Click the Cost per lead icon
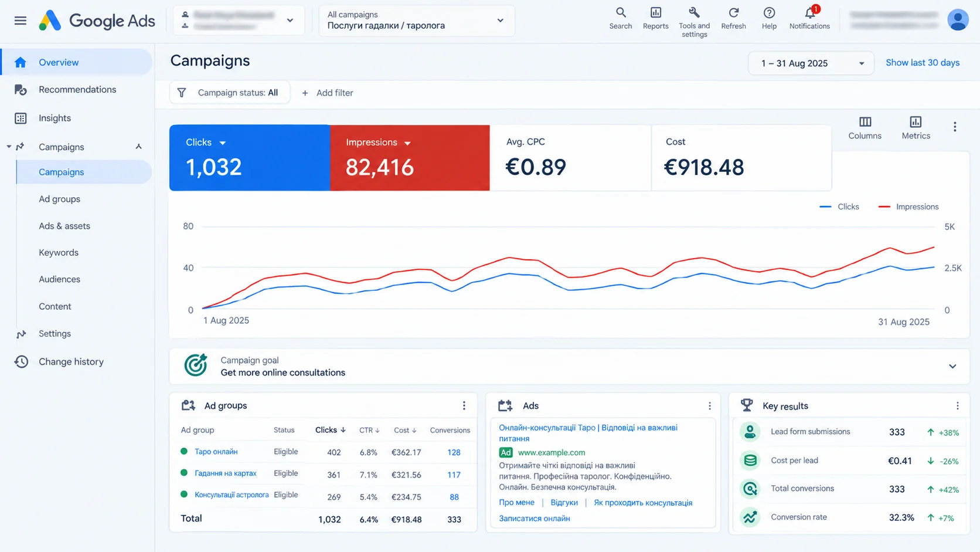 point(750,460)
